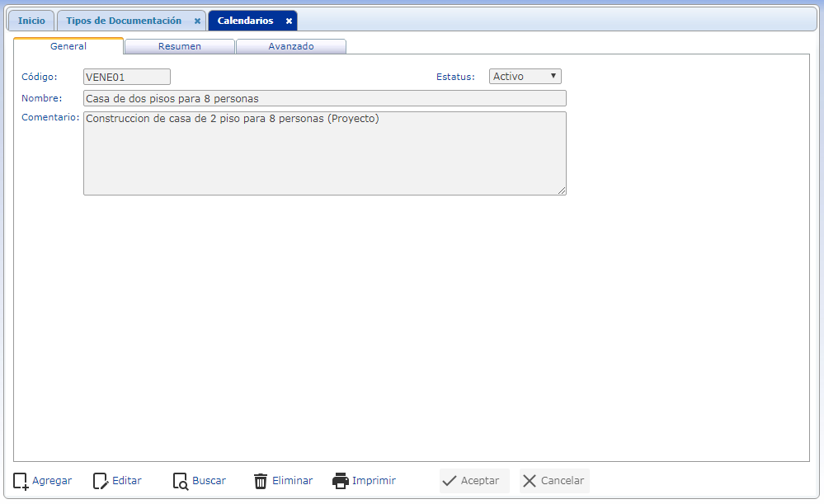Switch to the Resumen tab
The height and width of the screenshot is (504, 824).
point(180,46)
